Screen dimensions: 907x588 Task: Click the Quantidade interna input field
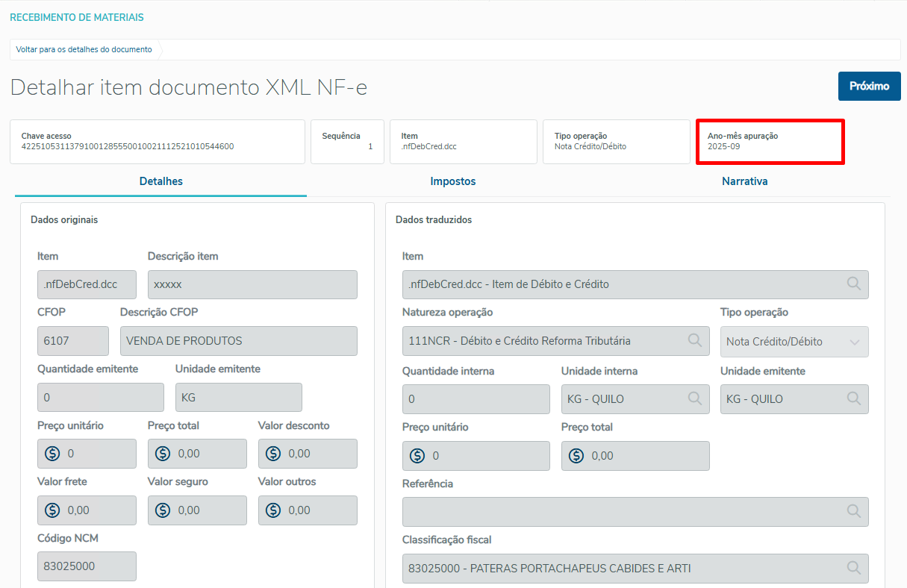point(476,399)
